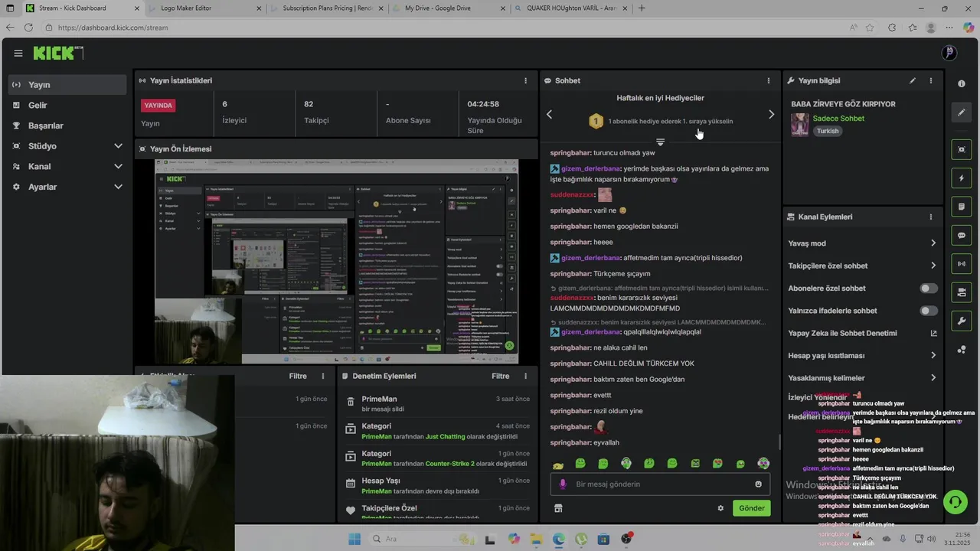Focus the Bir mesaj gönderin input field
The image size is (980, 551).
(659, 484)
